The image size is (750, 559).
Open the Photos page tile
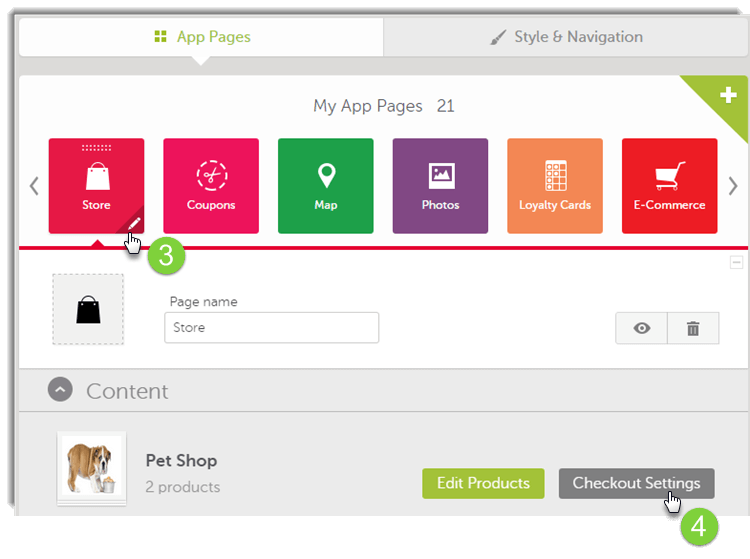point(440,186)
